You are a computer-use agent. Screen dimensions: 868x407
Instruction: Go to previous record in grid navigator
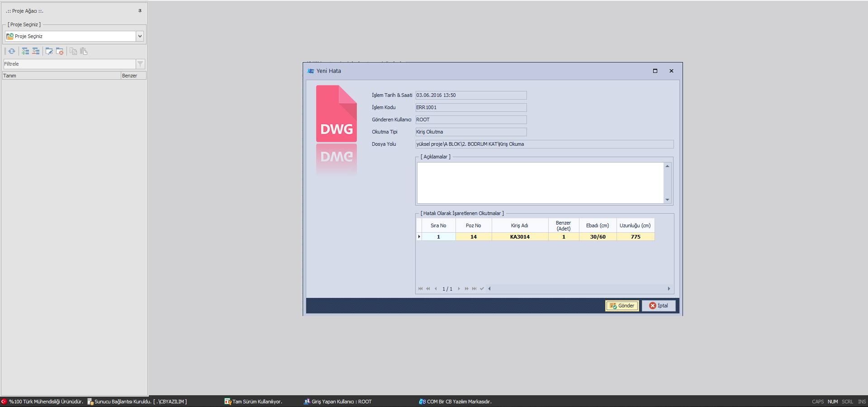pos(436,288)
